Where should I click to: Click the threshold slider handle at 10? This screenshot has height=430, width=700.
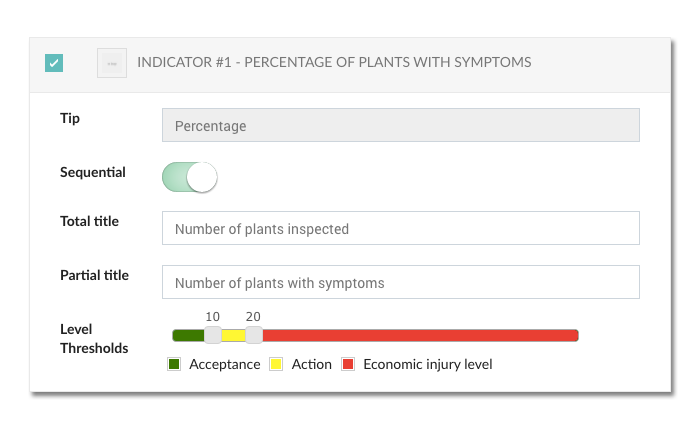[212, 335]
